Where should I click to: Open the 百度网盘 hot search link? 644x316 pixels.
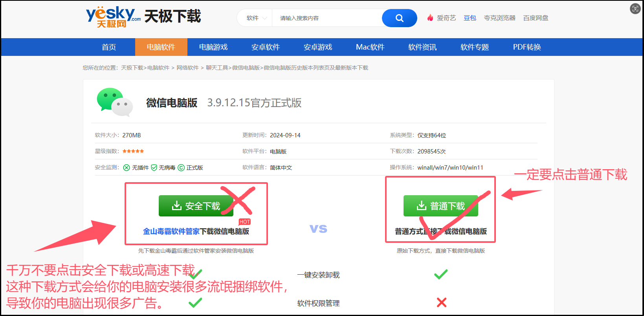pos(536,18)
